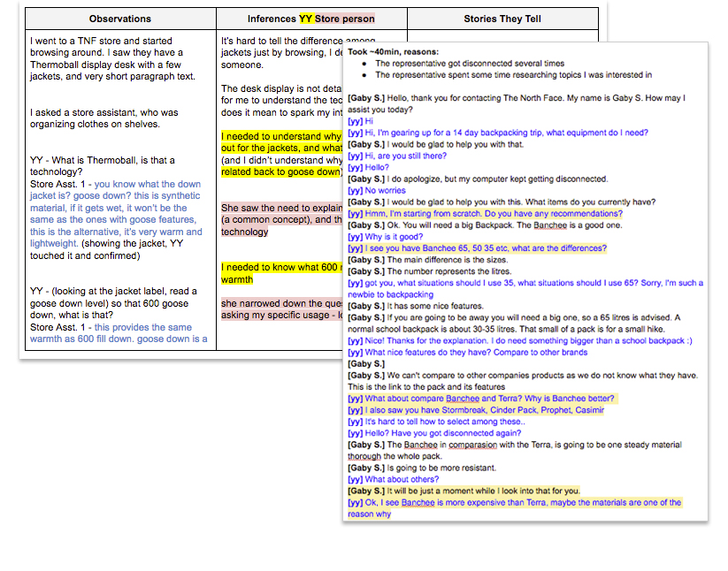Image resolution: width=728 pixels, height=571 pixels.
Task: Click 'What nice features do they have?' line
Action: click(468, 353)
